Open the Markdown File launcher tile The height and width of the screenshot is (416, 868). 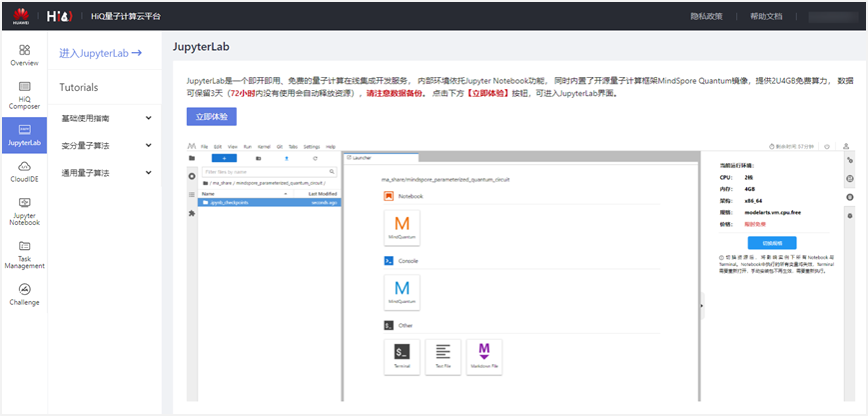[x=484, y=357]
